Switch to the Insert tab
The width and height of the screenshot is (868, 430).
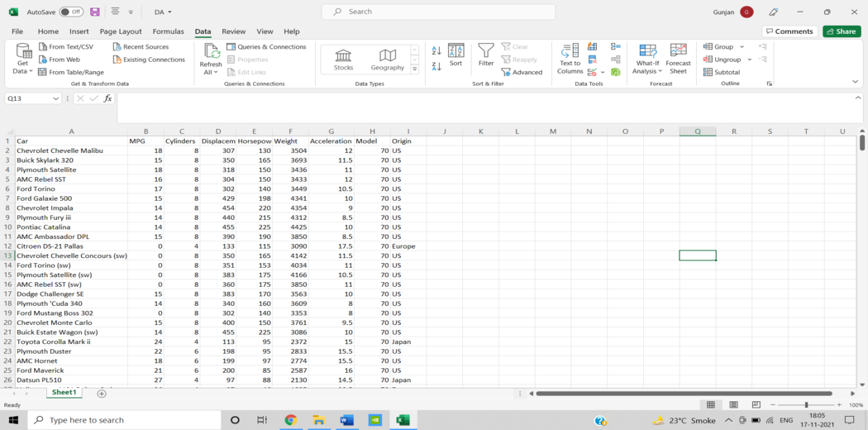tap(79, 31)
